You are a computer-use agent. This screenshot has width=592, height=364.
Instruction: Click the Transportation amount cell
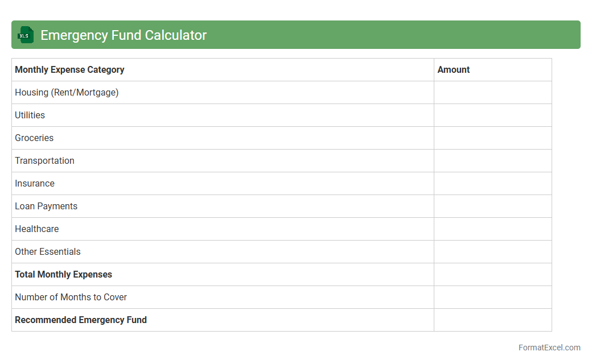coord(492,161)
